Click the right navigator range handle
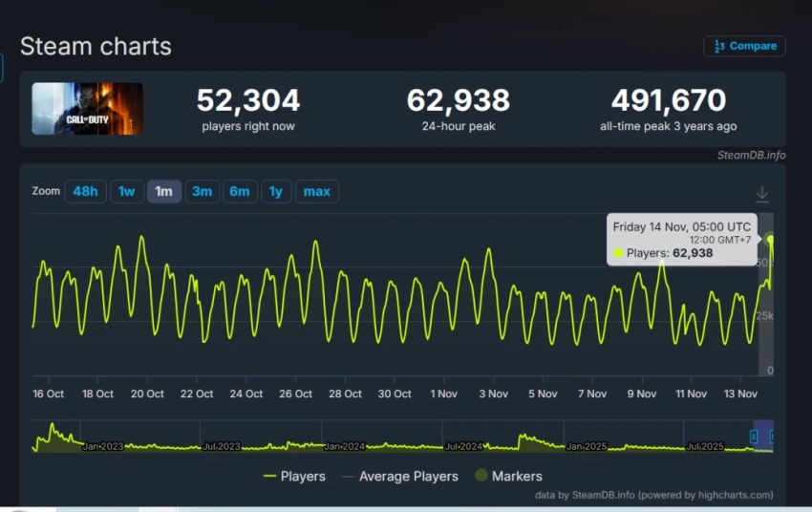This screenshot has width=812, height=512. click(772, 437)
